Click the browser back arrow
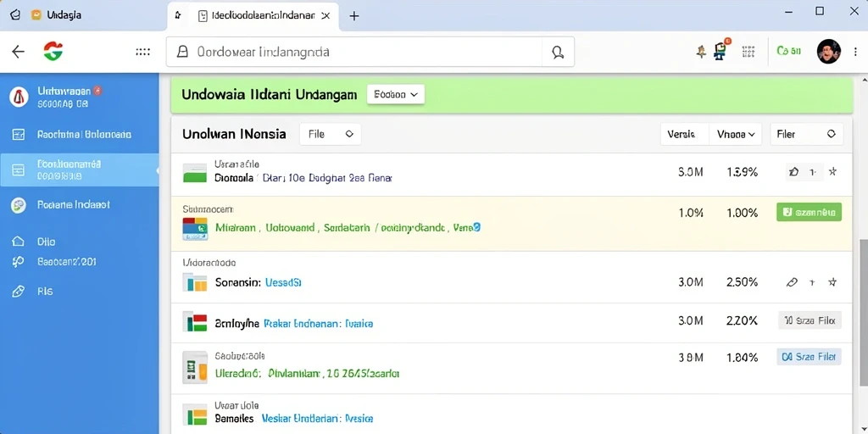This screenshot has height=434, width=868. coord(19,52)
